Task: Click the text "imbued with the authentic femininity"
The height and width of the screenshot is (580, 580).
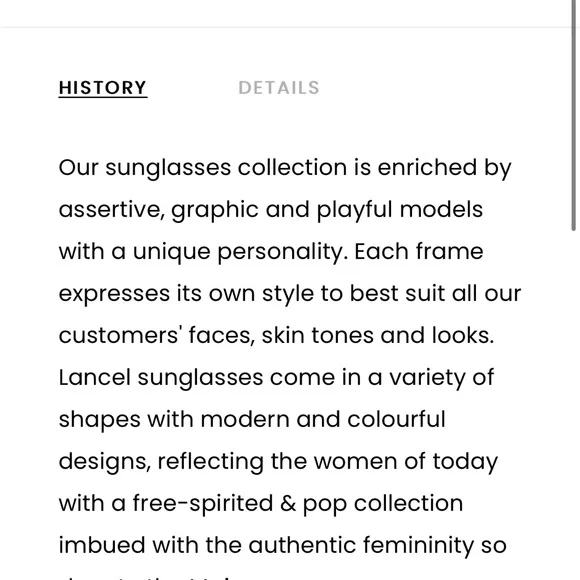Action: [x=266, y=545]
